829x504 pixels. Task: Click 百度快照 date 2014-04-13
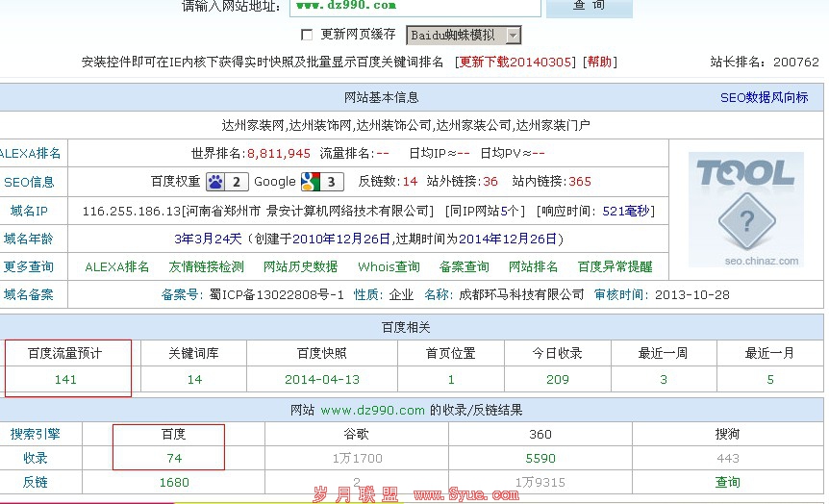point(322,380)
